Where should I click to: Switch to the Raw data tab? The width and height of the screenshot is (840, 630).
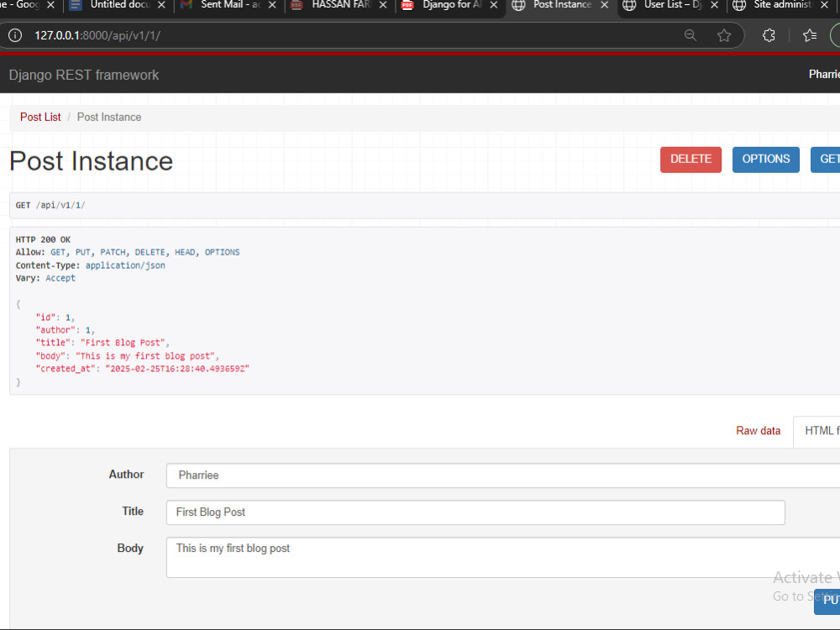click(758, 431)
